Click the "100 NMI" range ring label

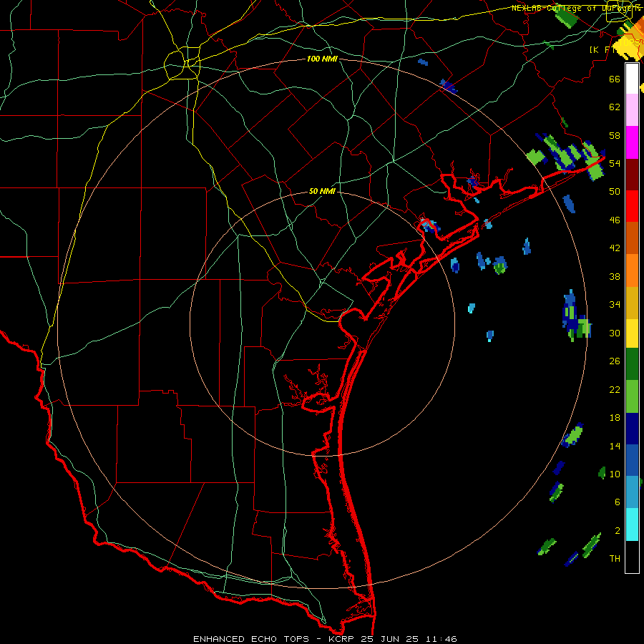point(322,59)
